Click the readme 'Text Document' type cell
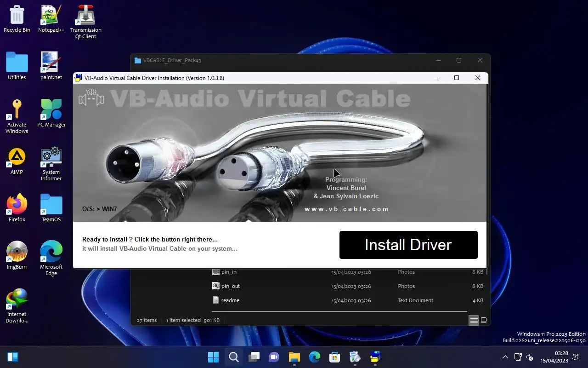 point(415,300)
